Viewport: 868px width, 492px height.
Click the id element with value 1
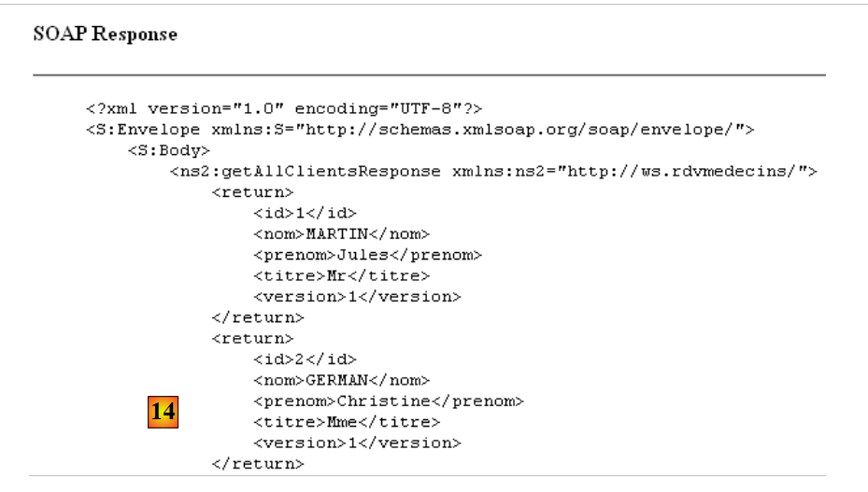tap(305, 213)
